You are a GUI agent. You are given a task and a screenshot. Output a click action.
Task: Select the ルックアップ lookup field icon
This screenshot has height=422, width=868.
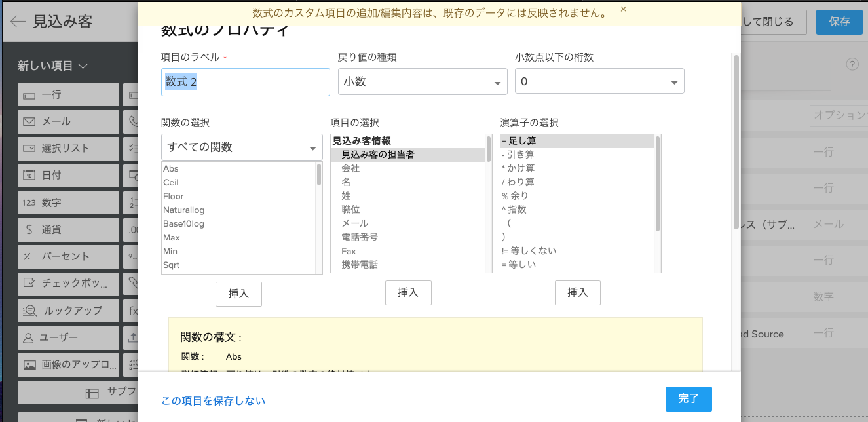[29, 311]
